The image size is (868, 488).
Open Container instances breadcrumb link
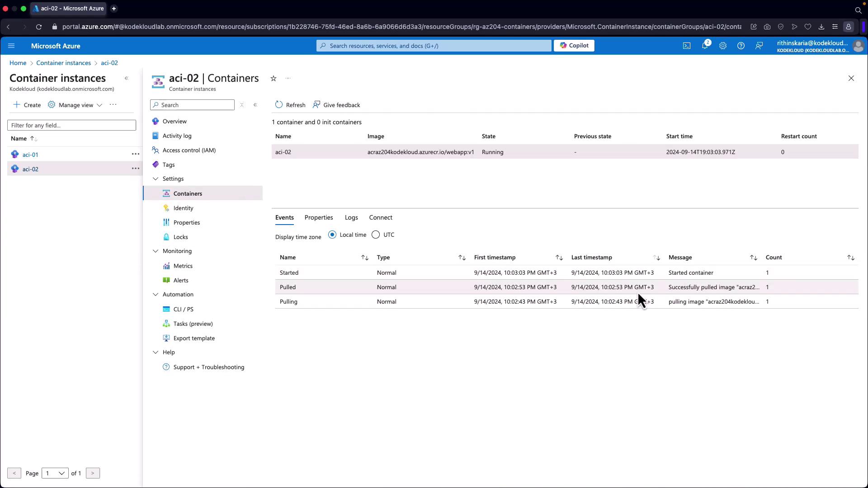tap(63, 63)
